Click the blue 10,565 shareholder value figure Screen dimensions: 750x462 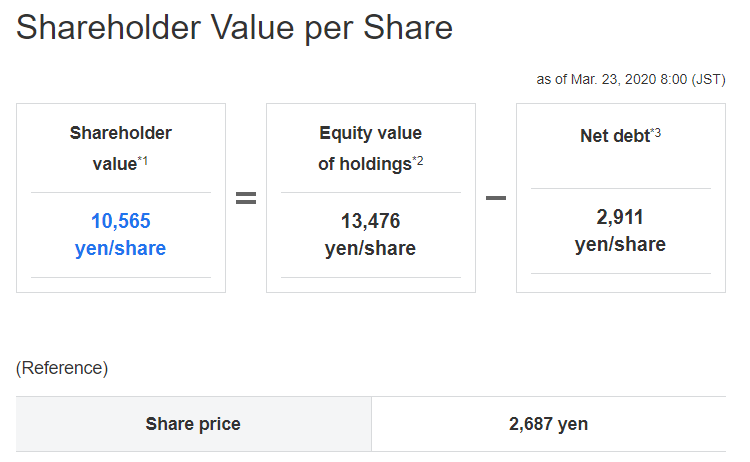click(x=121, y=221)
